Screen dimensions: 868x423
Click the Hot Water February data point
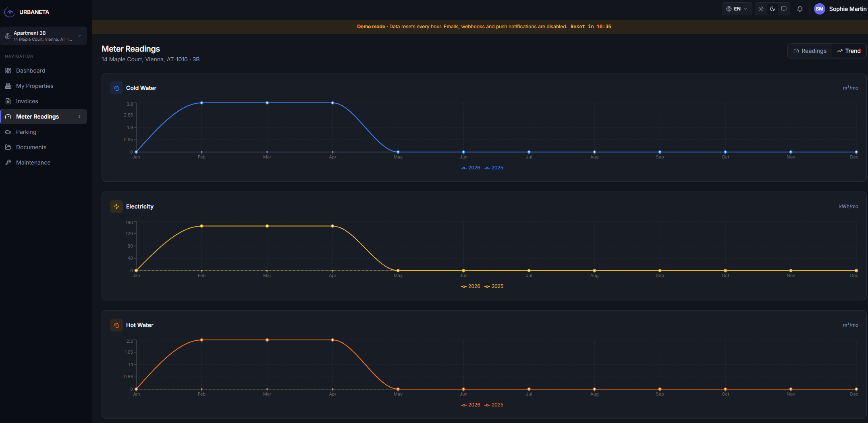201,340
